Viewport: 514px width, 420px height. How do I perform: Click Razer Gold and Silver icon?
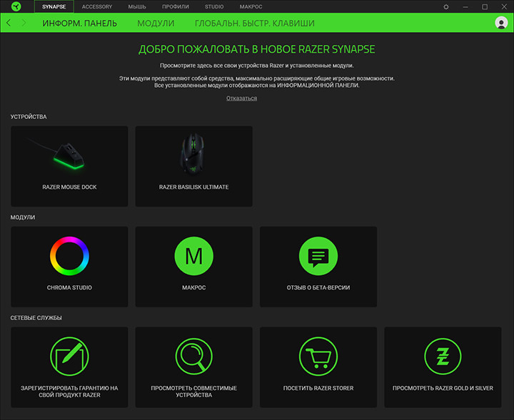[443, 356]
